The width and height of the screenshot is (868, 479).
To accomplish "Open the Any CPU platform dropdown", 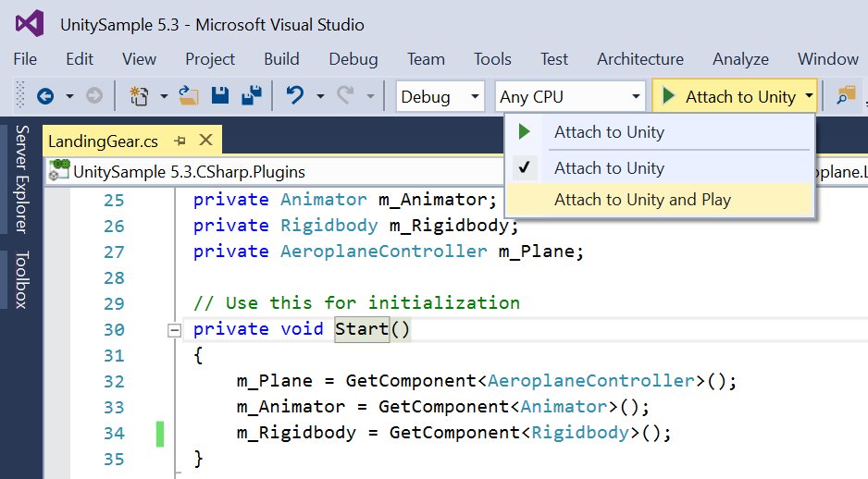I will [570, 97].
